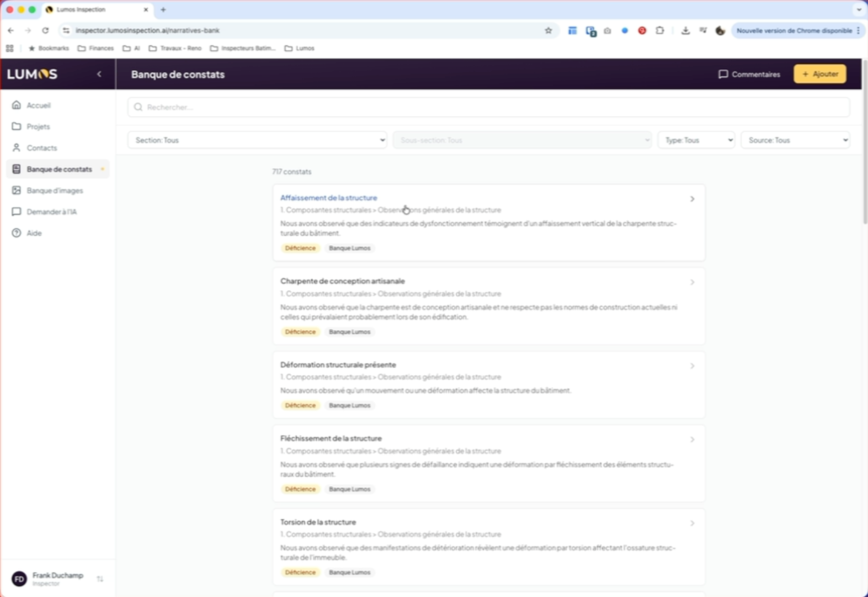Open the Type filter dropdown
This screenshot has width=868, height=597.
tap(696, 140)
